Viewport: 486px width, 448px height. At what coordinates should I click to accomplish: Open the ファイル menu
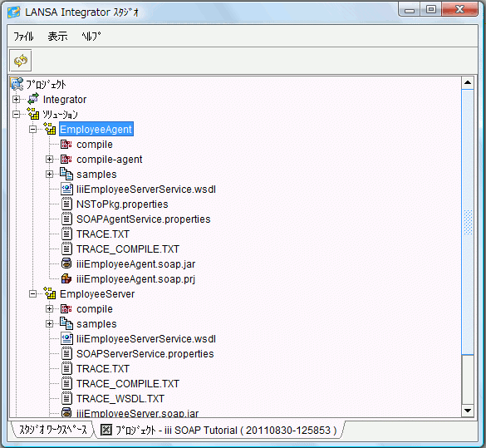[23, 37]
